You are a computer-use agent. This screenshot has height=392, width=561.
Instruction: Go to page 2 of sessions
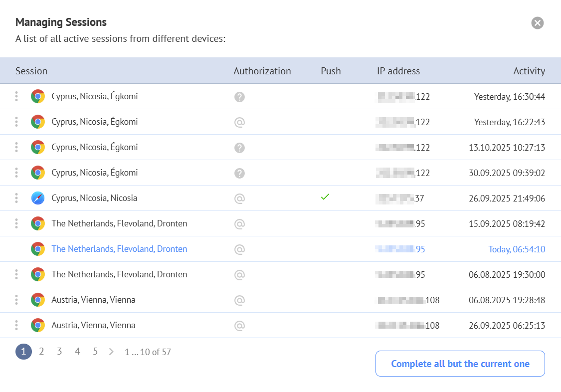(41, 352)
